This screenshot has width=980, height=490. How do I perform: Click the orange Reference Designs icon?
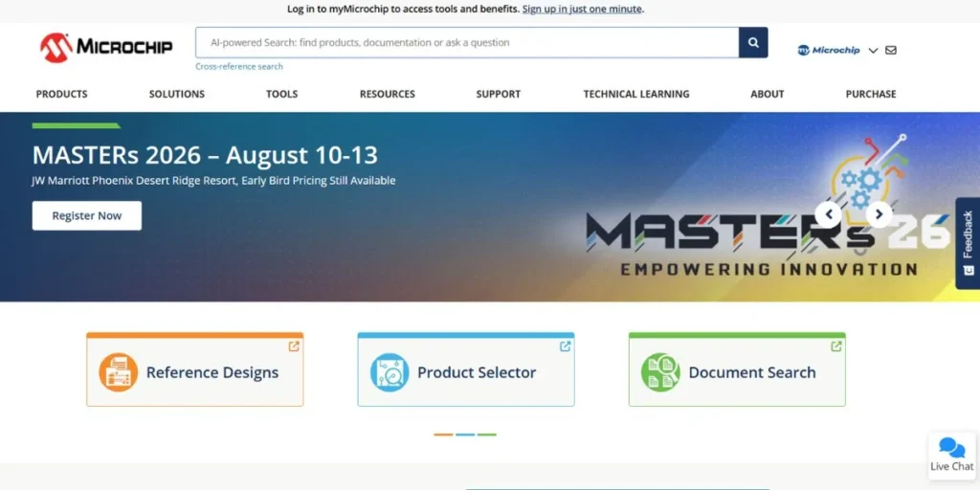pyautogui.click(x=118, y=372)
